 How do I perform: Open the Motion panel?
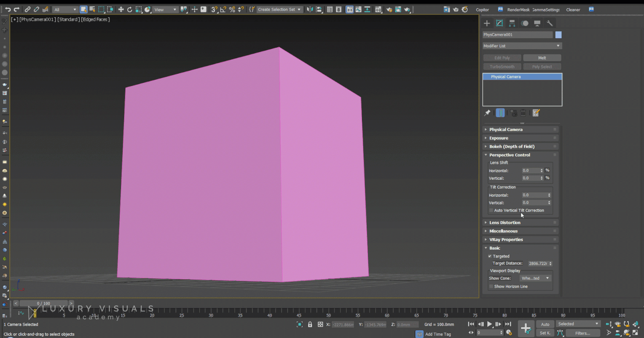tap(525, 23)
